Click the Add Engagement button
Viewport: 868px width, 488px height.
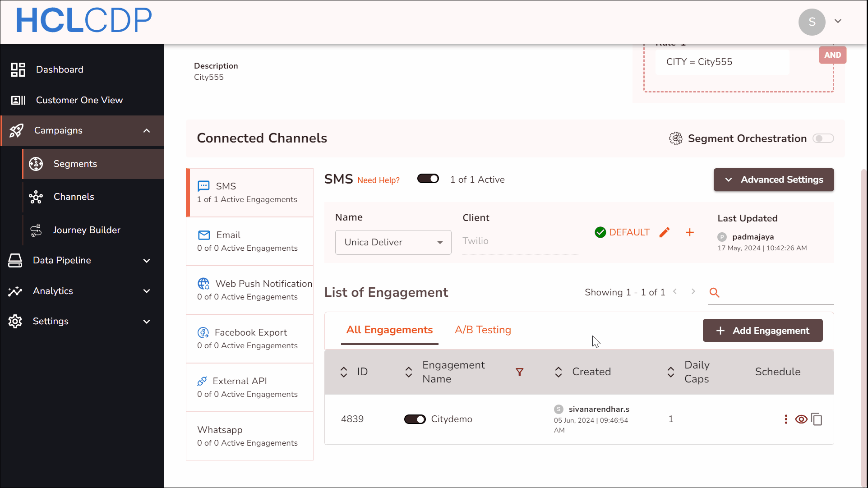click(762, 331)
